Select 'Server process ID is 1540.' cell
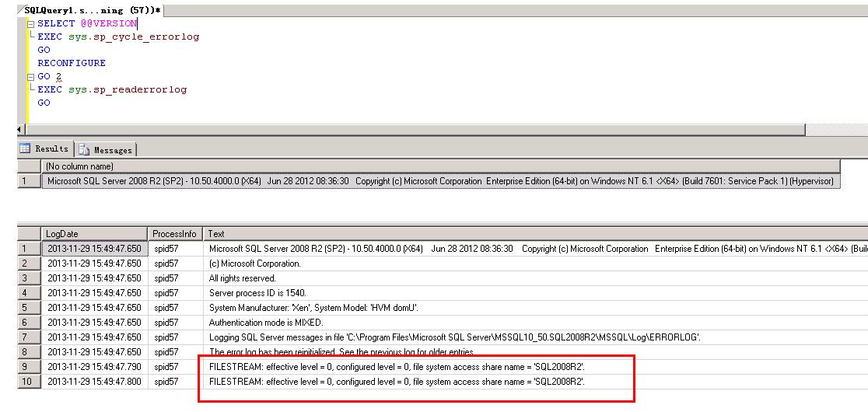 [x=535, y=293]
